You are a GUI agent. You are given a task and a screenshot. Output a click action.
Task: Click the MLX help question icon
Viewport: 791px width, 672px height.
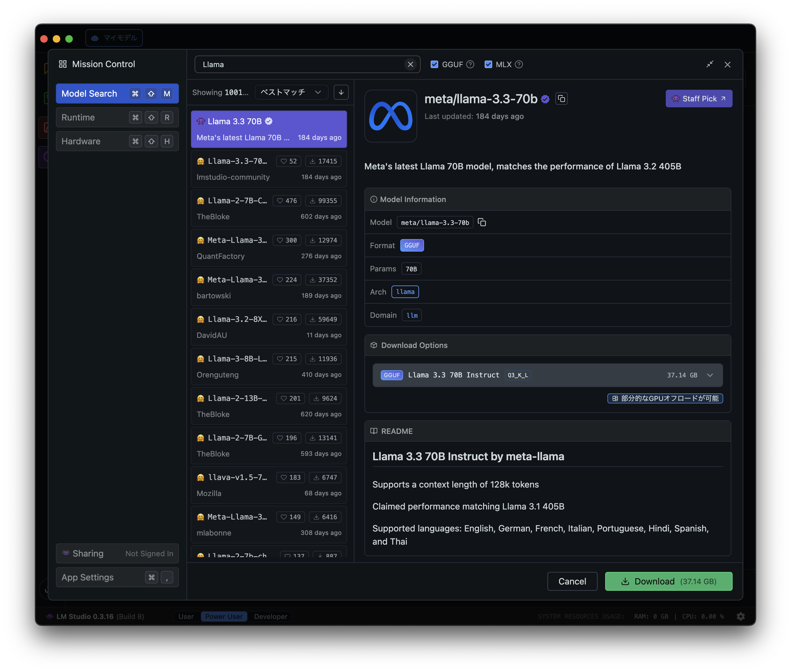click(x=519, y=64)
